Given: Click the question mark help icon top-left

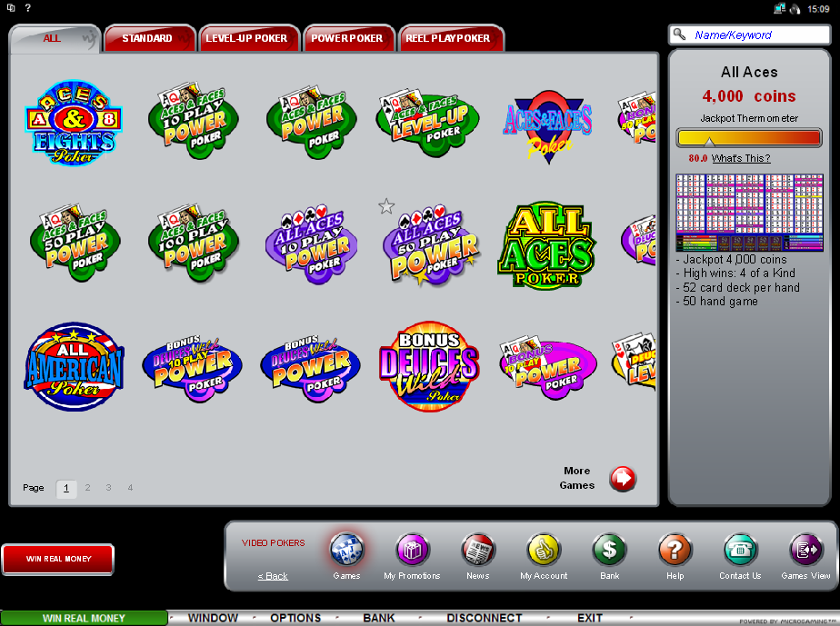Looking at the screenshot, I should coord(28,8).
